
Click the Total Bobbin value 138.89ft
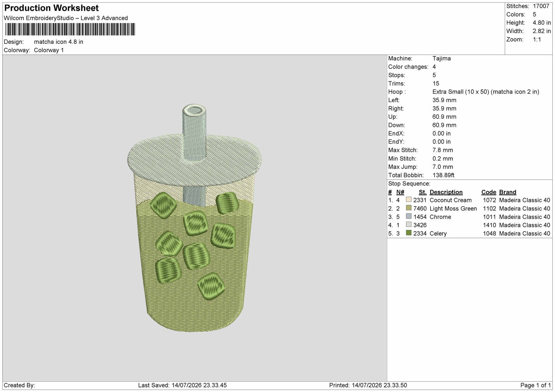click(x=444, y=175)
